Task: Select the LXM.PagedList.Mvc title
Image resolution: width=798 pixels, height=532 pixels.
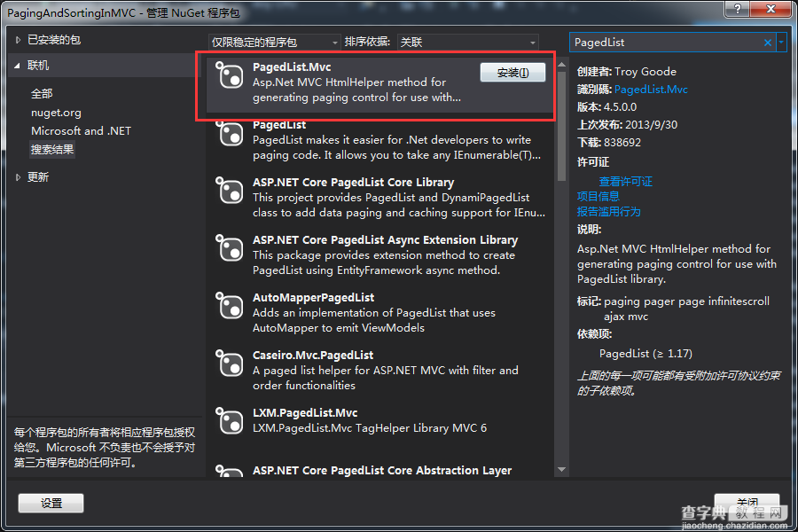Action: (305, 412)
